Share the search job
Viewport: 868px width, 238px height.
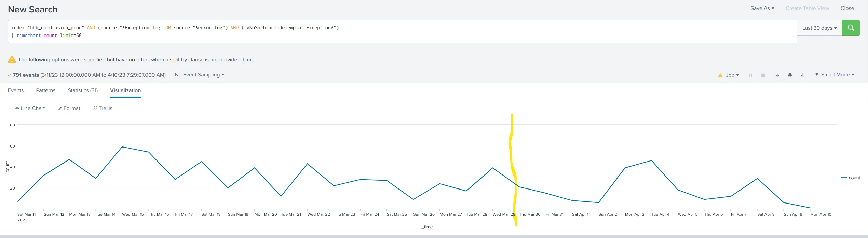[x=777, y=75]
